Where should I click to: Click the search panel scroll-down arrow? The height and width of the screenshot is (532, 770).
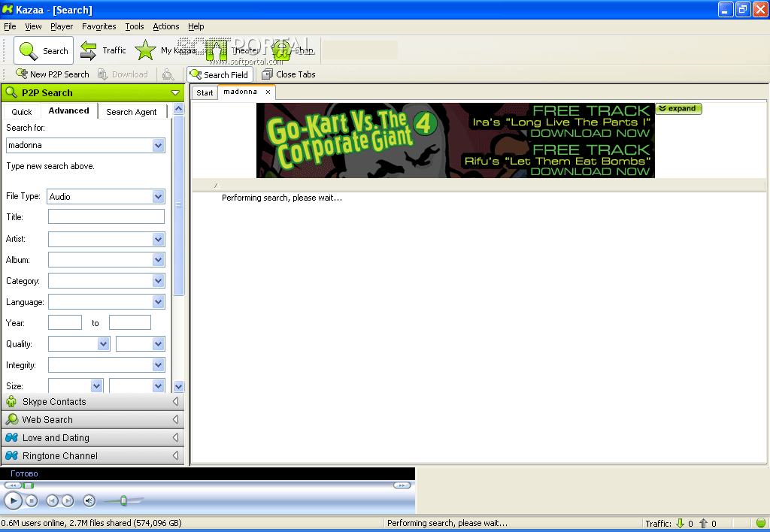pos(179,387)
